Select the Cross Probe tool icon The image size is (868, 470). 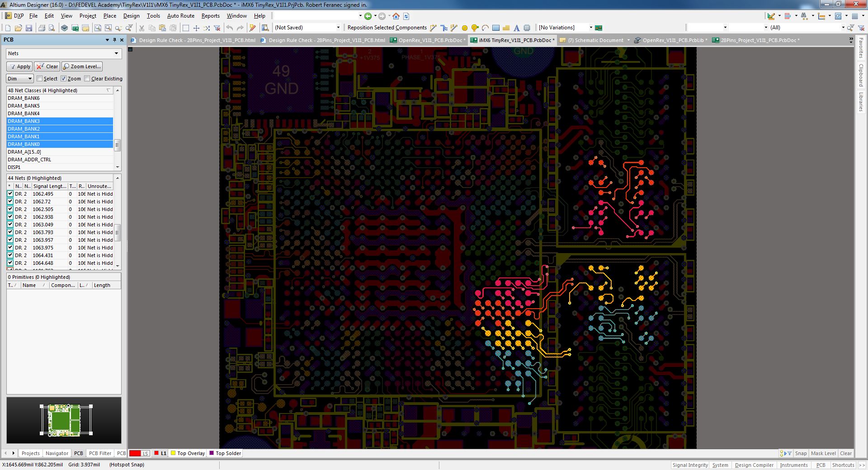[x=207, y=28]
